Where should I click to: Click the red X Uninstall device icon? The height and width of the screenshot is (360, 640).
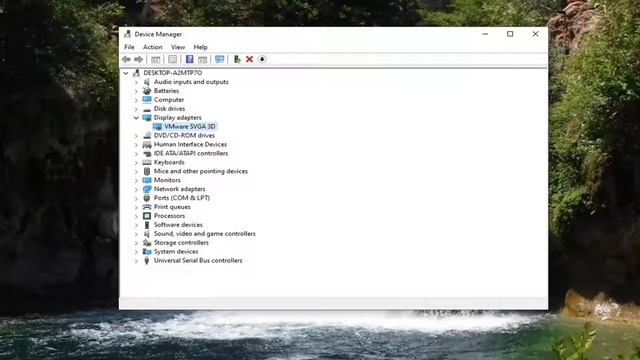point(249,60)
